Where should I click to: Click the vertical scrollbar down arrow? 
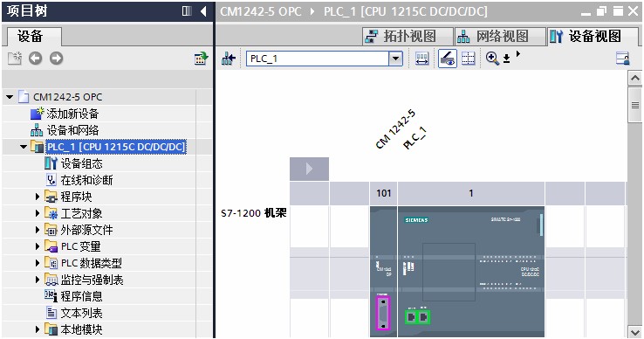(x=634, y=332)
